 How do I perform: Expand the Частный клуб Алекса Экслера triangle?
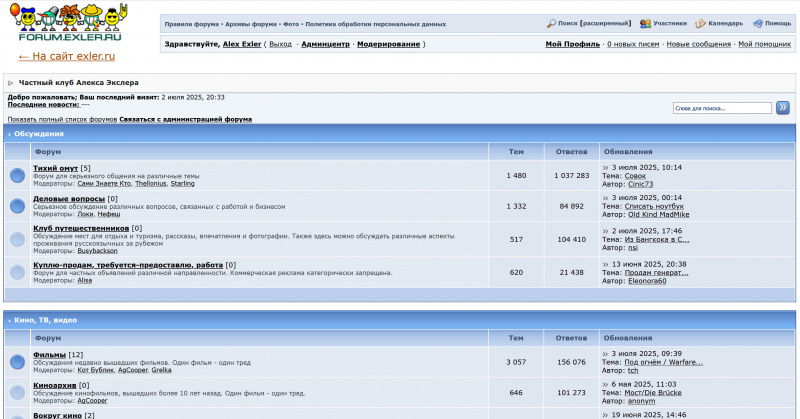click(11, 83)
